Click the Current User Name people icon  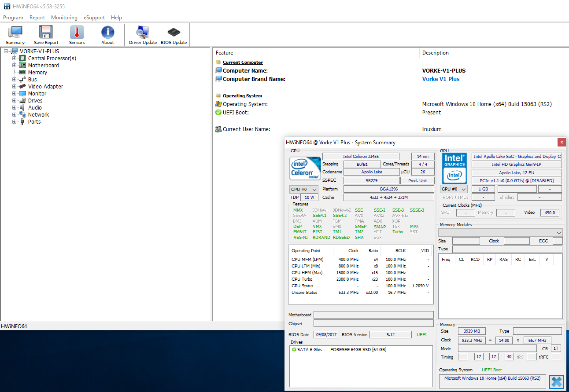point(218,129)
